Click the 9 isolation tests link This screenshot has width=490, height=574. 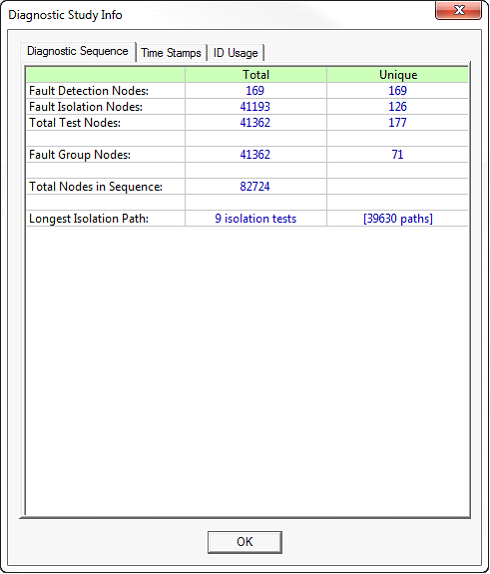[x=255, y=219]
